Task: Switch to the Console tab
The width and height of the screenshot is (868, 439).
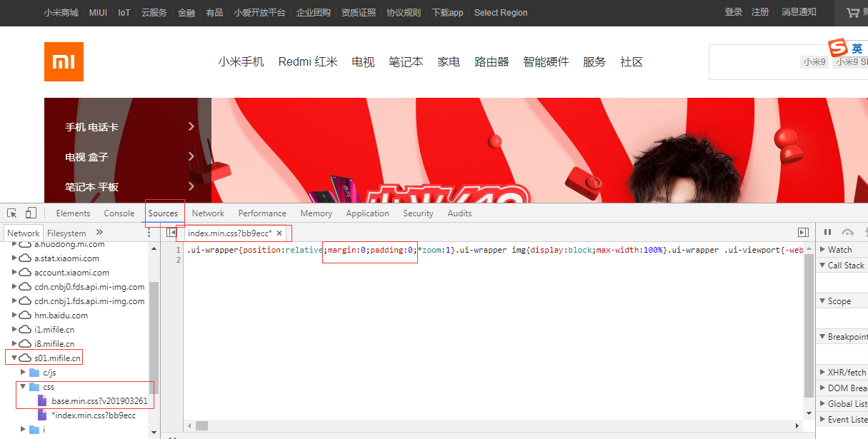Action: click(x=119, y=213)
